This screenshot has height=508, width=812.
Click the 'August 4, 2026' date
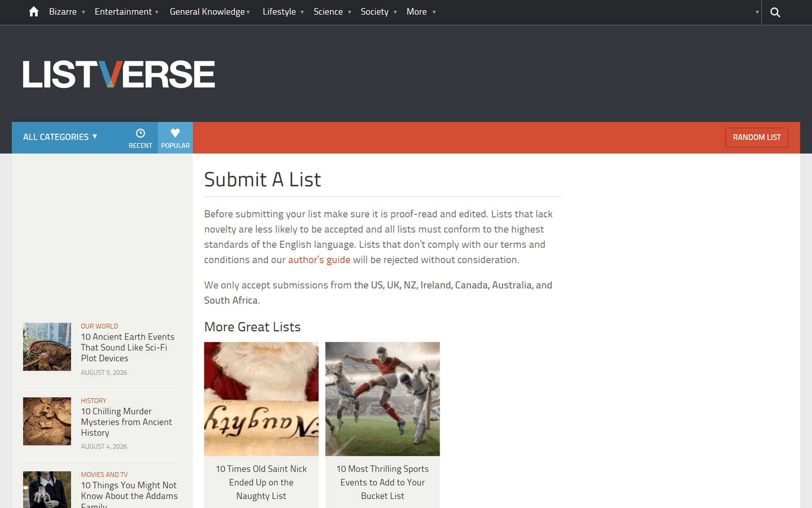[104, 447]
